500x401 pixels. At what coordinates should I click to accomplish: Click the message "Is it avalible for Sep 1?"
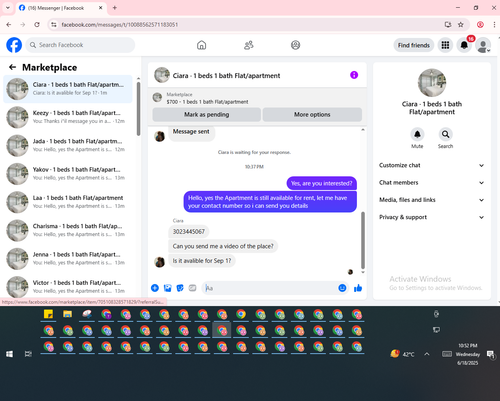point(202,261)
